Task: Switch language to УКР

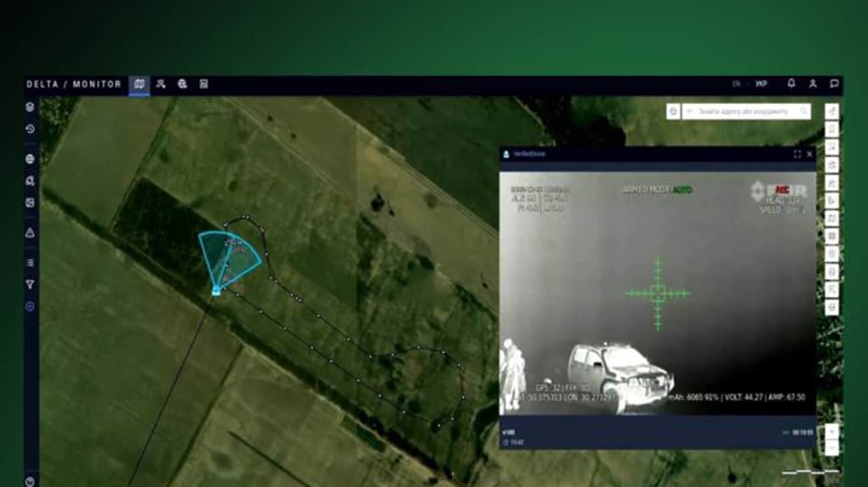Action: pos(761,84)
